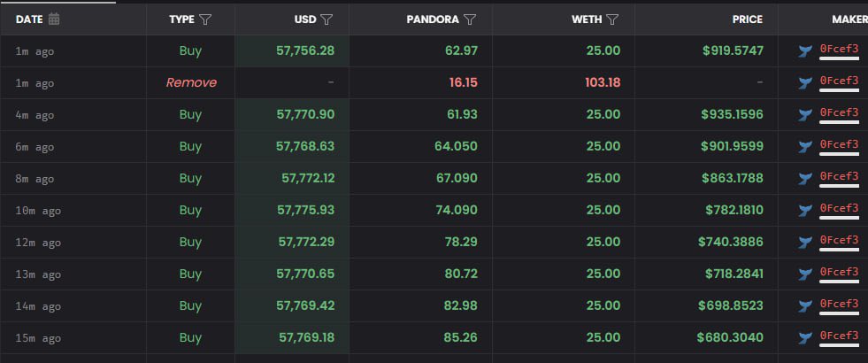Image resolution: width=868 pixels, height=363 pixels.
Task: Open maker 0Fcef3 in $782.1810 row
Action: pos(839,208)
